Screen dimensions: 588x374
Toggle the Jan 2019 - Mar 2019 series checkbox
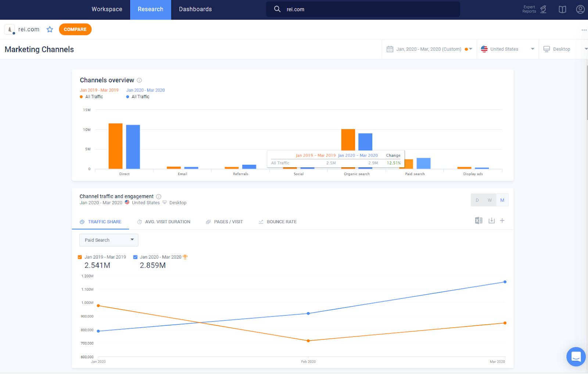[80, 257]
